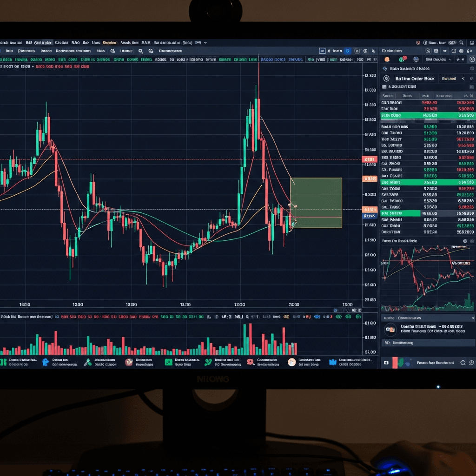476x476 pixels.
Task: Select the topmost green highlighted order book row
Action: [428, 115]
